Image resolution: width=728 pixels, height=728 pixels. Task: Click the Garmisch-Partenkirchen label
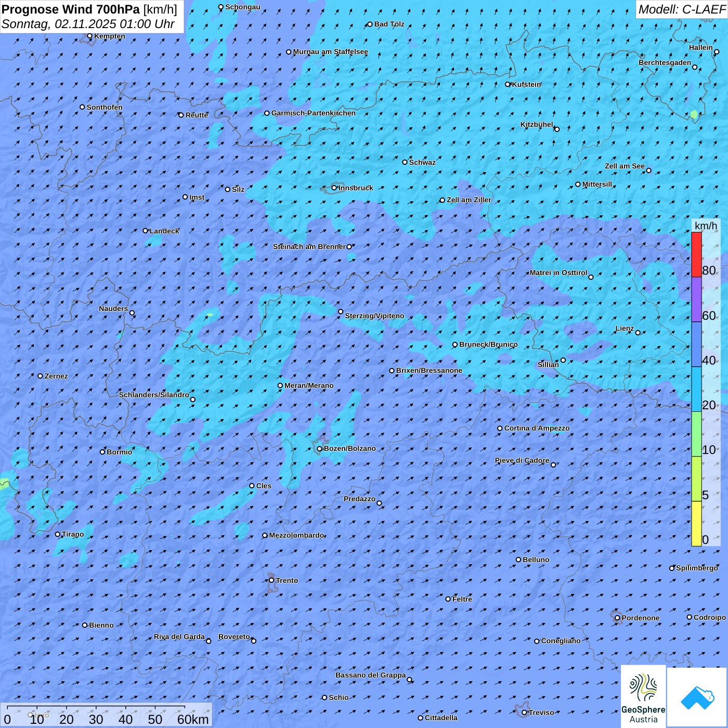click(314, 113)
